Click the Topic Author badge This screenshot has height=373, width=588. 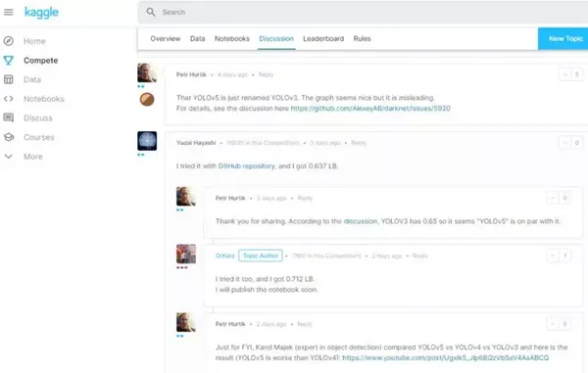click(261, 256)
